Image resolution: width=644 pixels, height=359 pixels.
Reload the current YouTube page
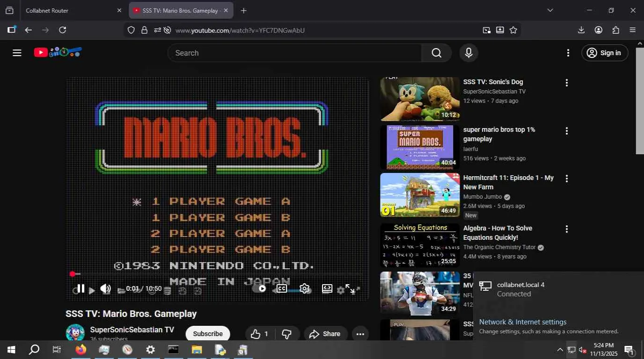[62, 30]
